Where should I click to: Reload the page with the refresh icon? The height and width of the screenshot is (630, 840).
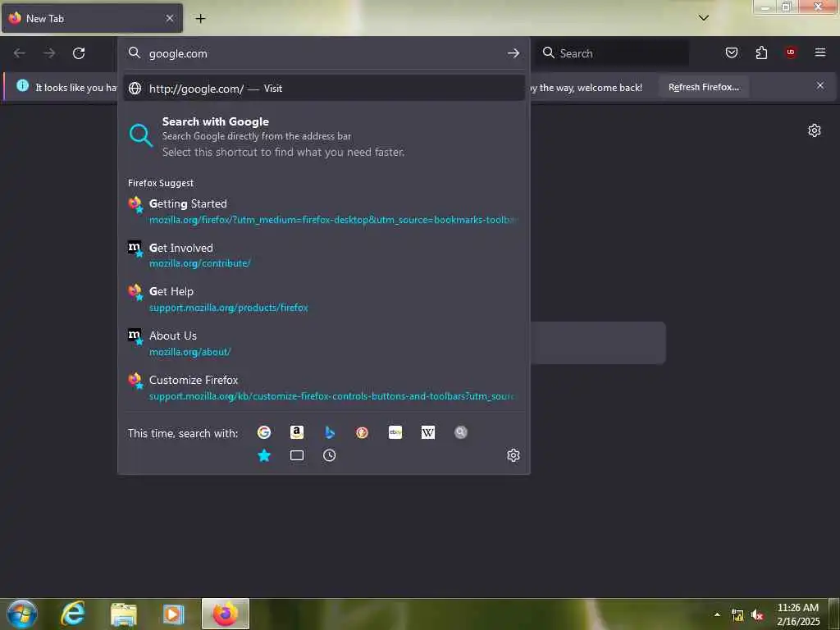click(x=79, y=53)
